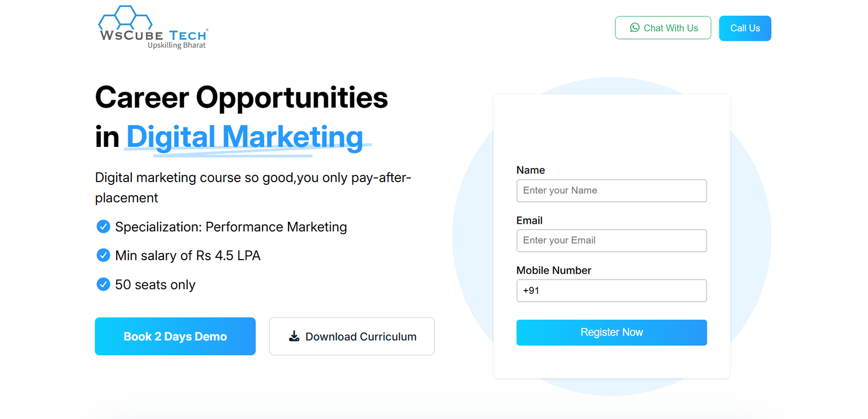Click the Career Opportunities heading

(241, 98)
